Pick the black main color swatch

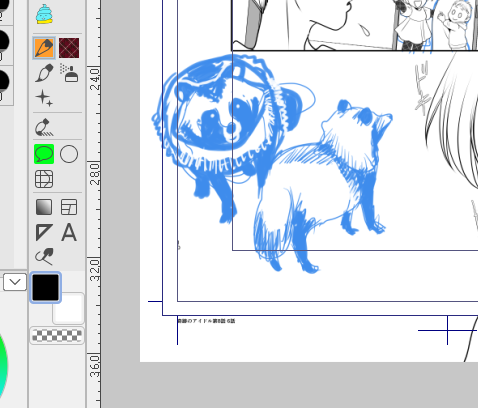pyautogui.click(x=45, y=287)
